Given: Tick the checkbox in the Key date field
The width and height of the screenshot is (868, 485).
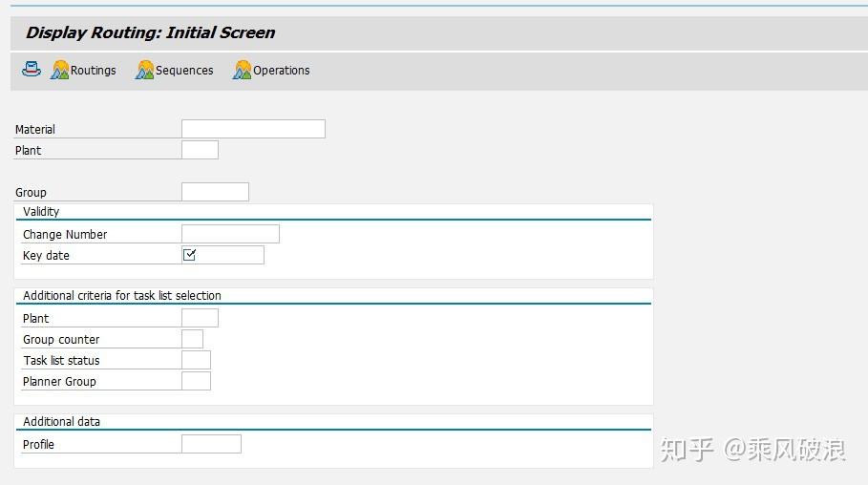Looking at the screenshot, I should pos(190,255).
